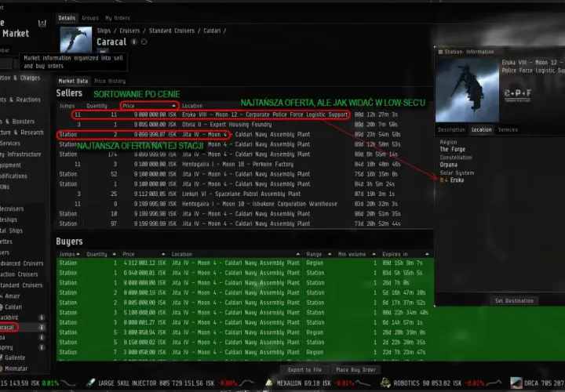Select the Osprey item in sidebar
The width and height of the screenshot is (565, 392).
tap(22, 347)
